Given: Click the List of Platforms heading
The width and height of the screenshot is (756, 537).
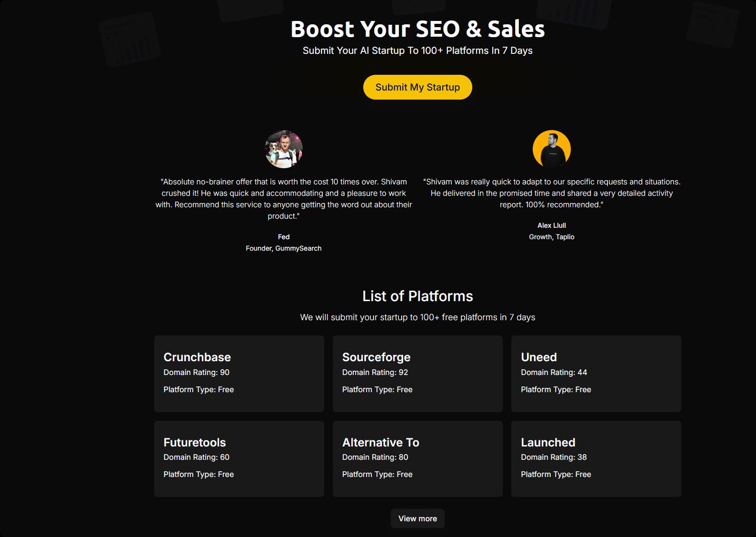Looking at the screenshot, I should [418, 296].
